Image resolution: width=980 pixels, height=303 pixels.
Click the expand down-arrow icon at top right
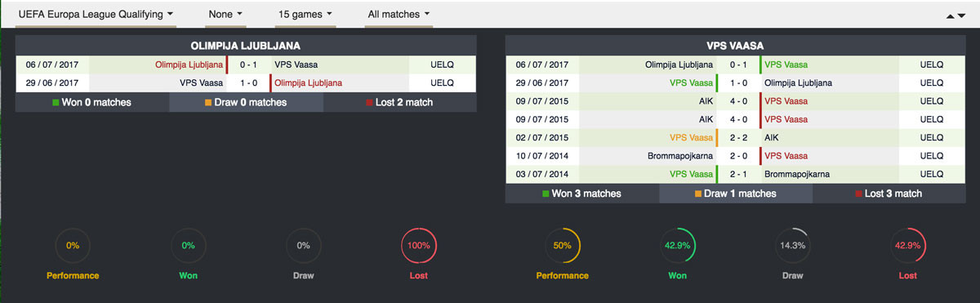pyautogui.click(x=960, y=16)
